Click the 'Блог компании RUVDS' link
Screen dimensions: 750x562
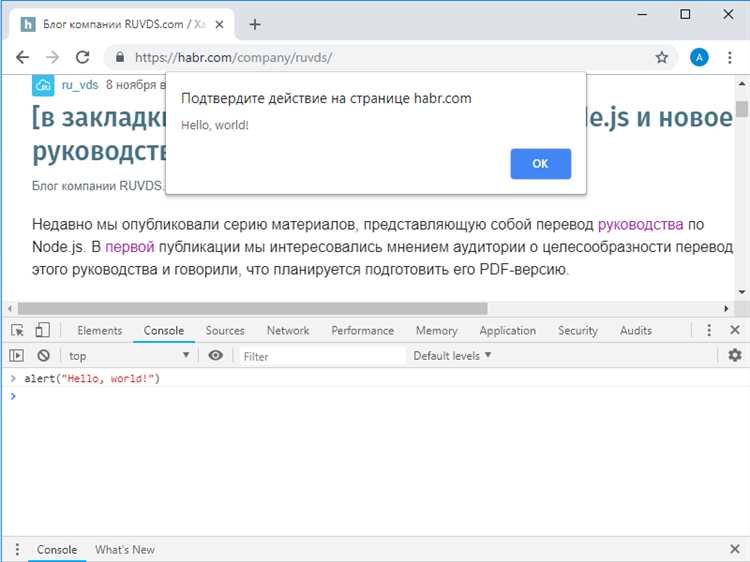[98, 186]
